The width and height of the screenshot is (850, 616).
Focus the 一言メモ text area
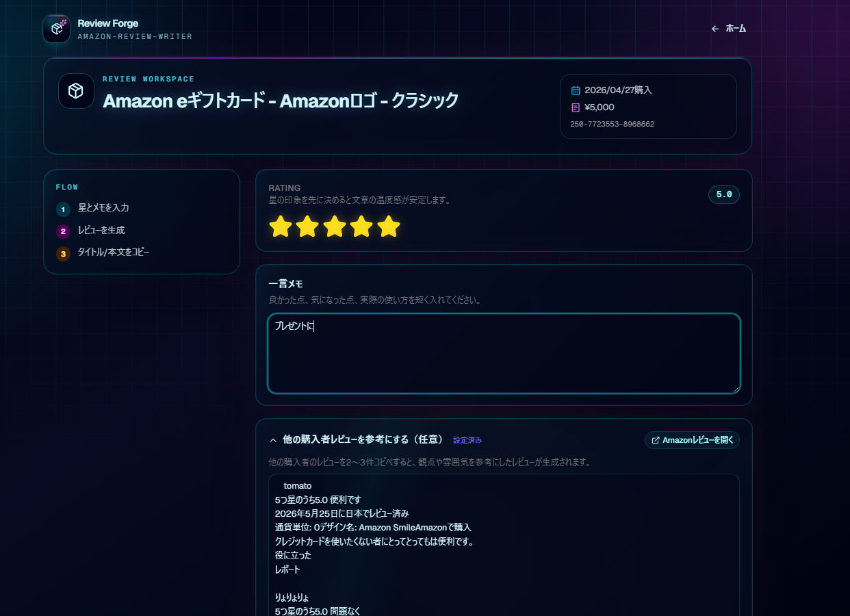[x=504, y=353]
